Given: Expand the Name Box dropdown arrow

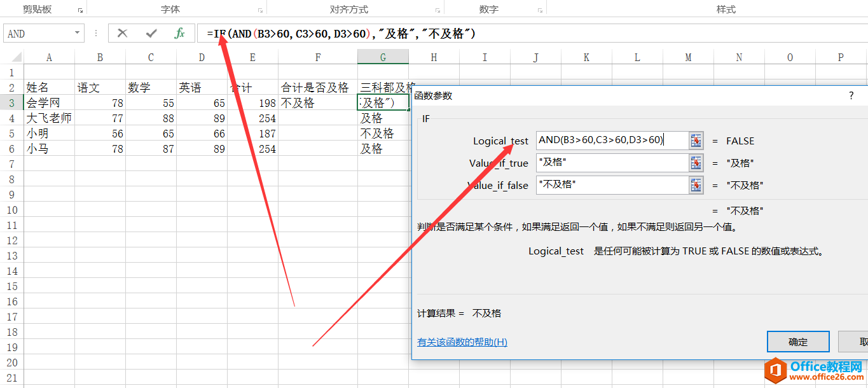Looking at the screenshot, I should click(78, 33).
